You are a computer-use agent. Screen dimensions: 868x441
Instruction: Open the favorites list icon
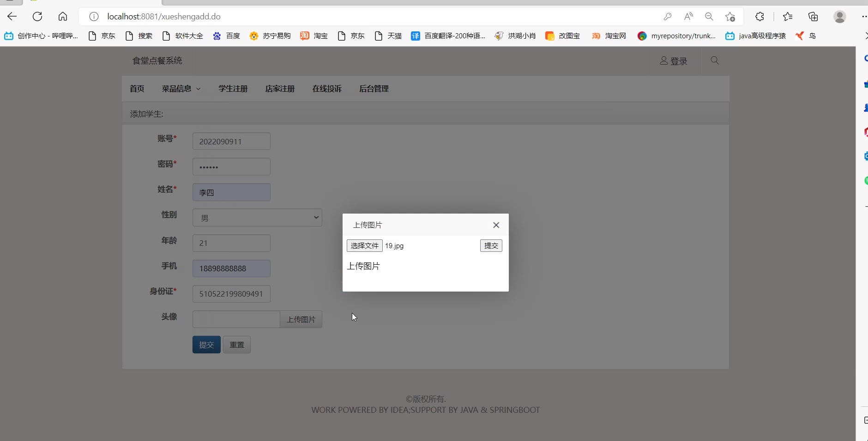[x=788, y=17]
